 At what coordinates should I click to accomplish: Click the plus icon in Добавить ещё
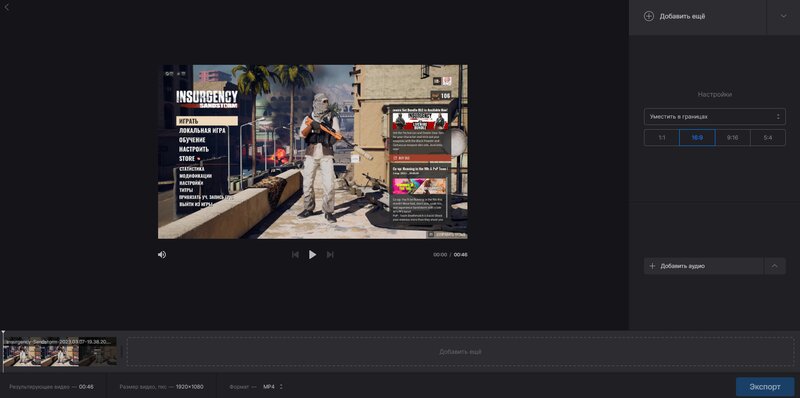648,16
